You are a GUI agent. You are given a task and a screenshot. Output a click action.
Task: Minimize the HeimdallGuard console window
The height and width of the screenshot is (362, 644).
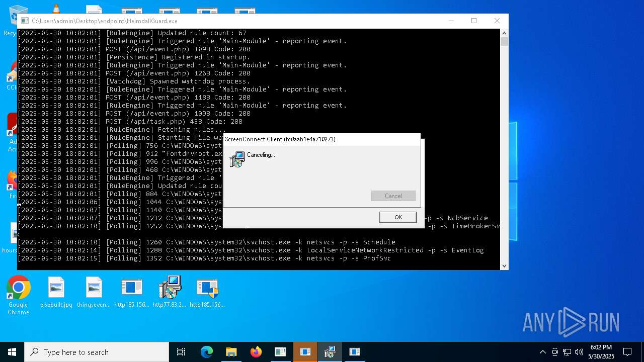451,21
